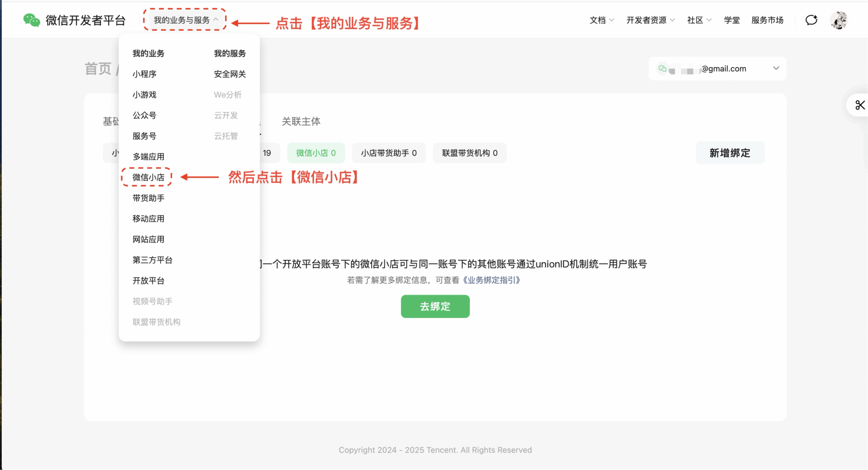Screen dimensions: 868x470
Task: Click the small WeChat icon in account selector
Action: [662, 68]
